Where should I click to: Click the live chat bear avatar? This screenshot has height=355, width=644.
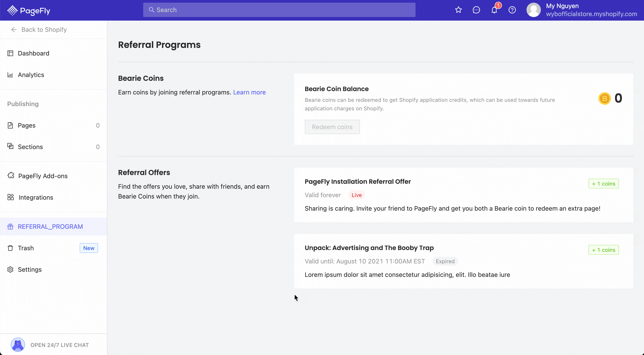pos(18,345)
